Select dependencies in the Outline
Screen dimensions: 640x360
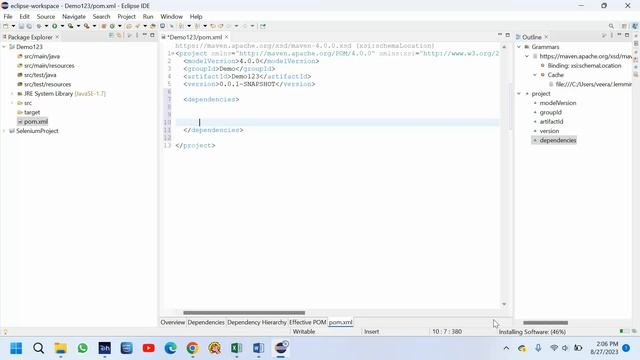point(558,140)
